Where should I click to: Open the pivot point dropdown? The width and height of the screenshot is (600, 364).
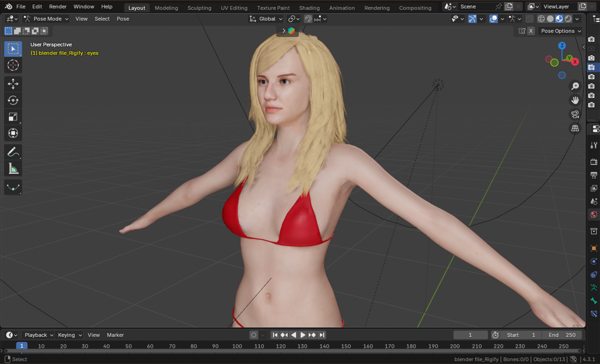click(294, 19)
